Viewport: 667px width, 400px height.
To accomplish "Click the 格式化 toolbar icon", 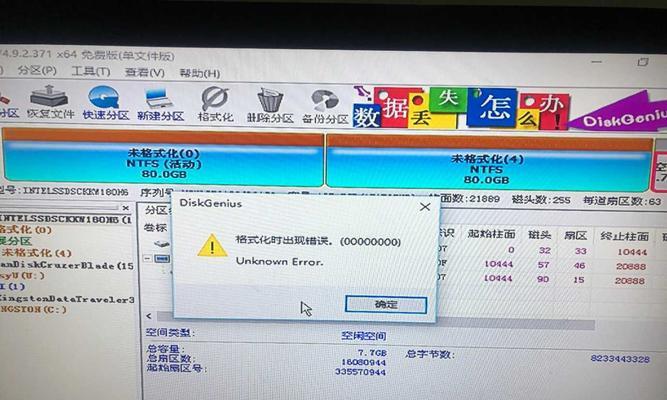I will coord(216,105).
